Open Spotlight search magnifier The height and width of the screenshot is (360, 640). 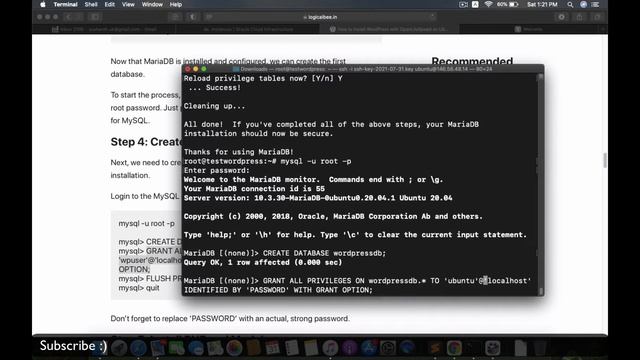click(x=570, y=4)
